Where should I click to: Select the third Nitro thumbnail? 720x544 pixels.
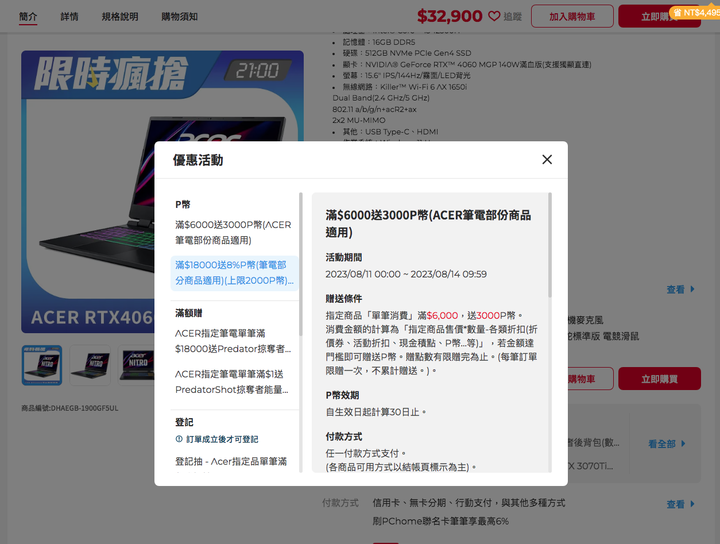(136, 365)
